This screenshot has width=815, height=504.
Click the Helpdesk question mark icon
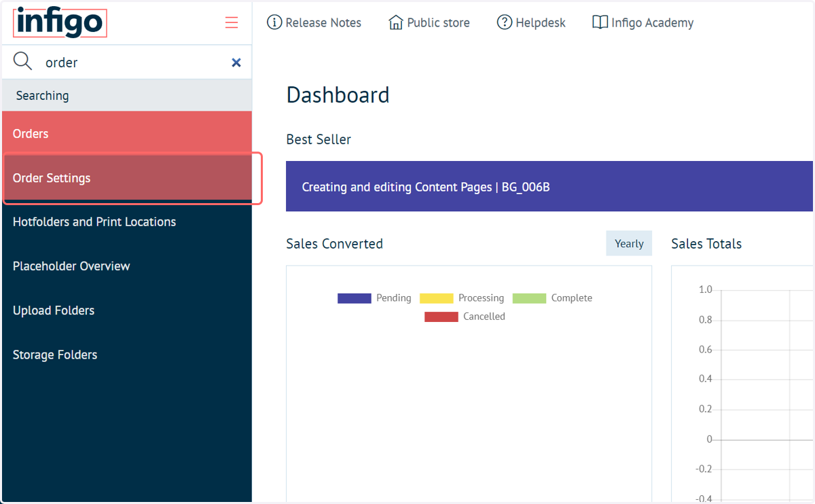[505, 22]
